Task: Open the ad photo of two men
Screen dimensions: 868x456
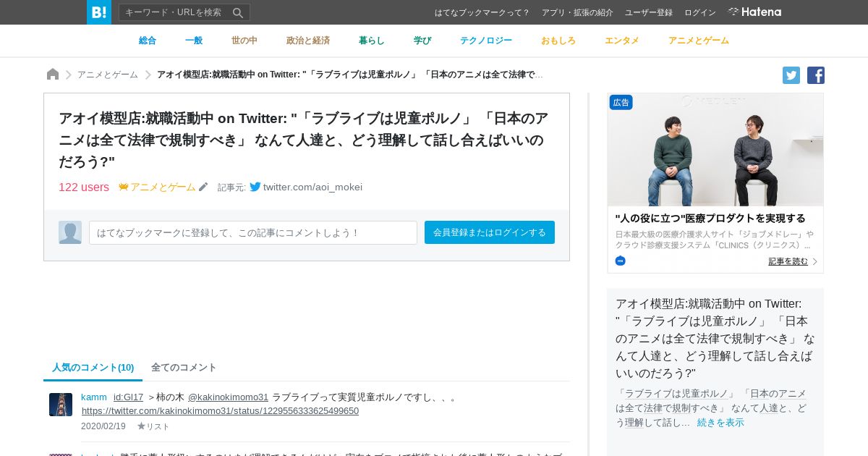Action: [x=715, y=150]
